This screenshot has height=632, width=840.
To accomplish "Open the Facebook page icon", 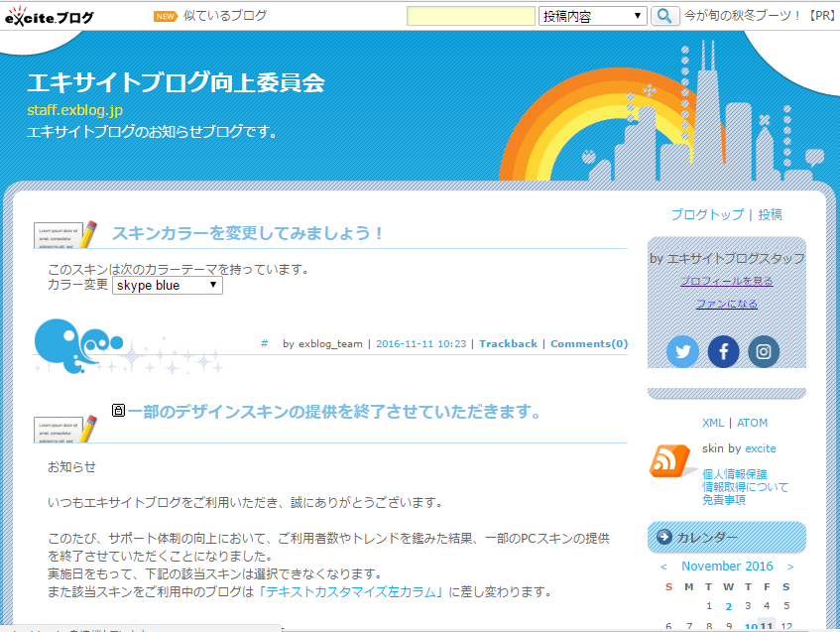I will point(723,351).
